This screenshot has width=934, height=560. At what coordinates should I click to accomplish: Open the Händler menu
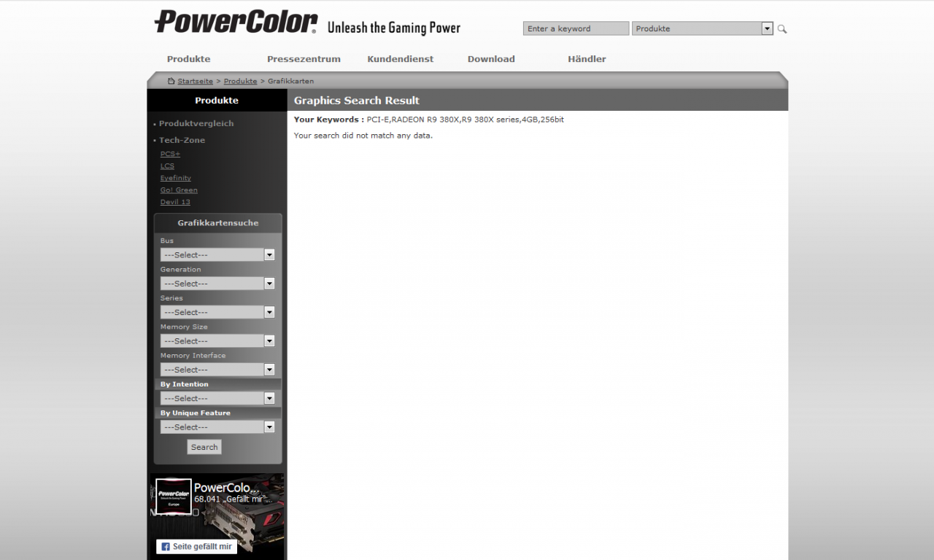587,59
